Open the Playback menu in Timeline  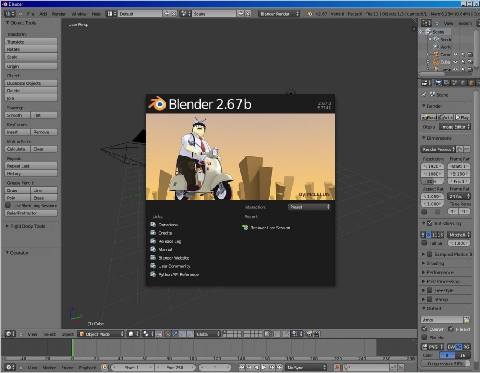[87, 367]
